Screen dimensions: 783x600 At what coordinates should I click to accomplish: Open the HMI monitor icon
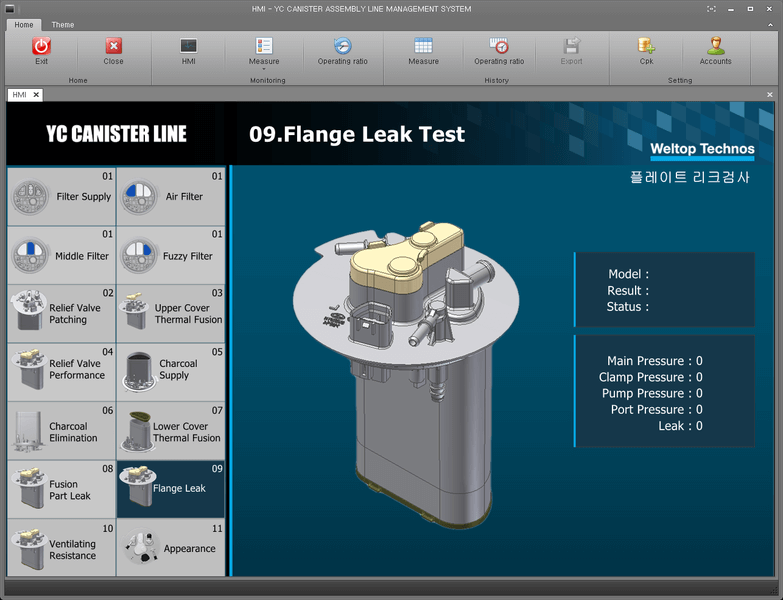188,47
